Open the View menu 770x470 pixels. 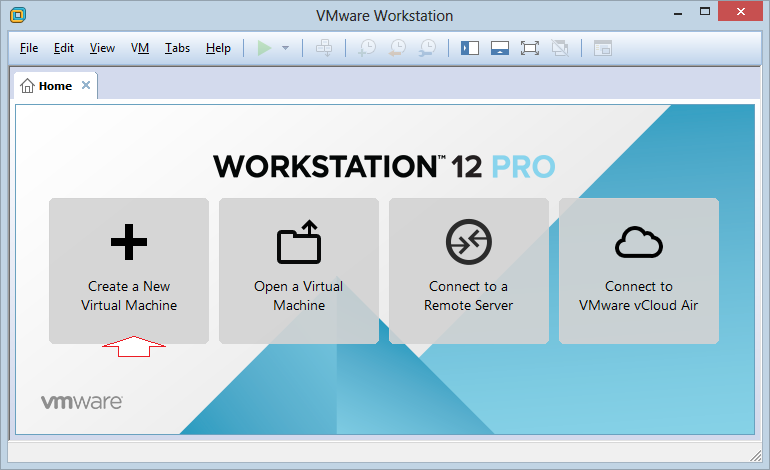click(x=102, y=48)
